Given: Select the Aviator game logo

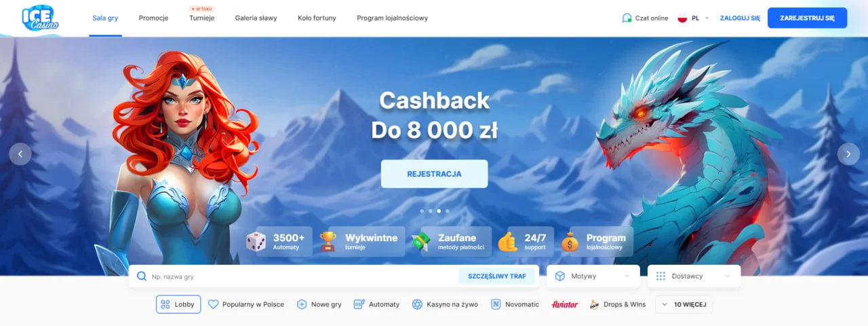Looking at the screenshot, I should 565,304.
